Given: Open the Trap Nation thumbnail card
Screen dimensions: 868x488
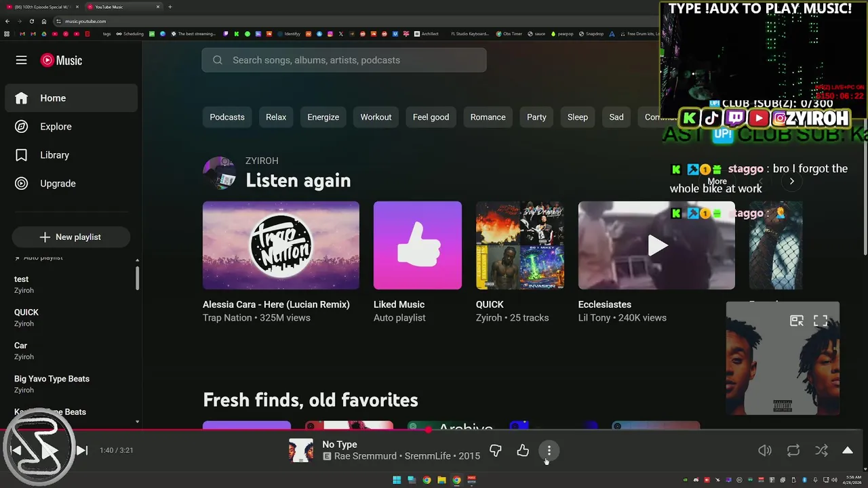Looking at the screenshot, I should coord(281,245).
